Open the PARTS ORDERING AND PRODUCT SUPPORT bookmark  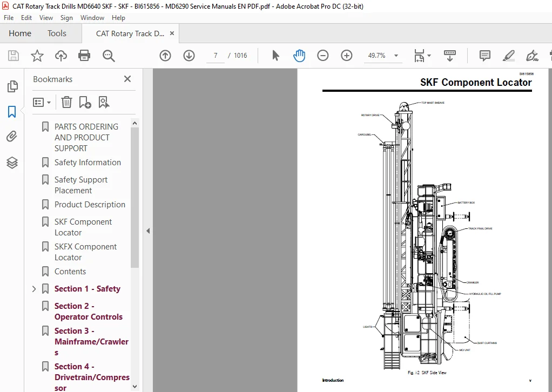[86, 137]
